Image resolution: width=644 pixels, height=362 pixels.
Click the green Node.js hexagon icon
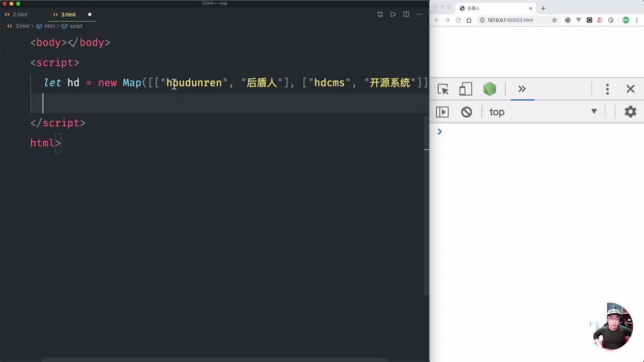coord(490,89)
